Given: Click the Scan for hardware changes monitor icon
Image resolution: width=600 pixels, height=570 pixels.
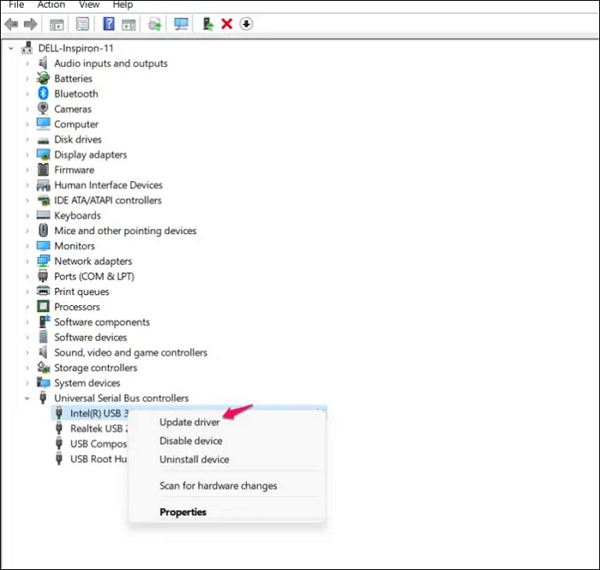Looking at the screenshot, I should [x=181, y=24].
